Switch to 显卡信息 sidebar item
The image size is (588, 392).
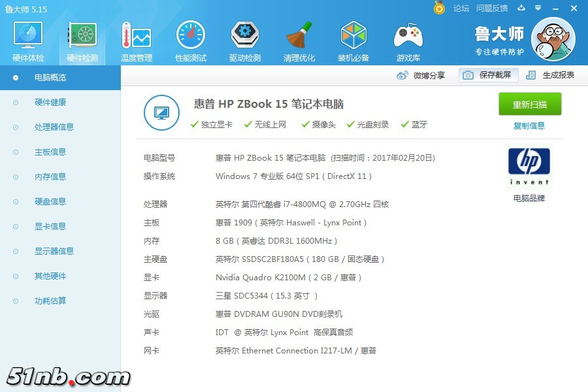50,227
